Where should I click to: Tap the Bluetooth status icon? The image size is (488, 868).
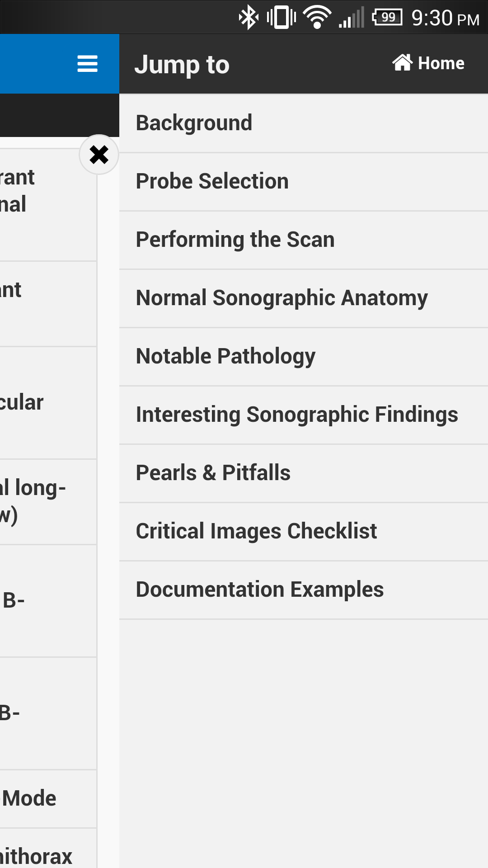pyautogui.click(x=248, y=18)
